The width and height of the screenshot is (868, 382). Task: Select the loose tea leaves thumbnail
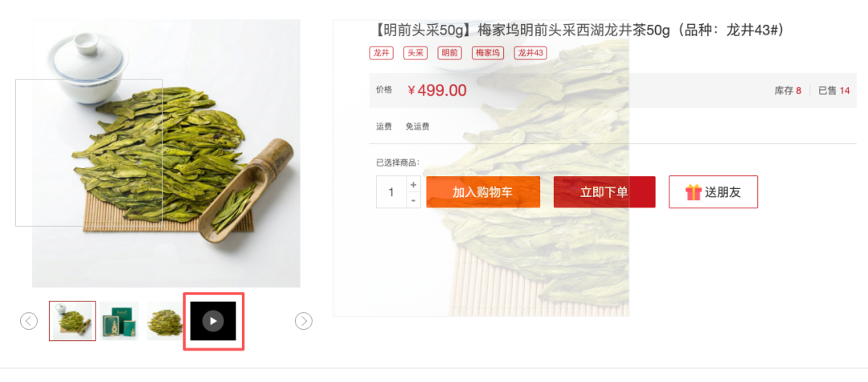[x=165, y=321]
